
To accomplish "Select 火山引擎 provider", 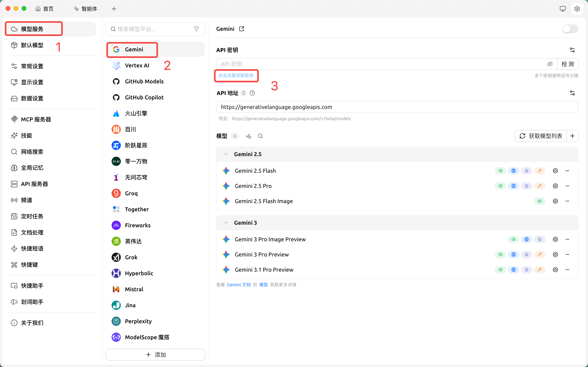I will pos(155,113).
